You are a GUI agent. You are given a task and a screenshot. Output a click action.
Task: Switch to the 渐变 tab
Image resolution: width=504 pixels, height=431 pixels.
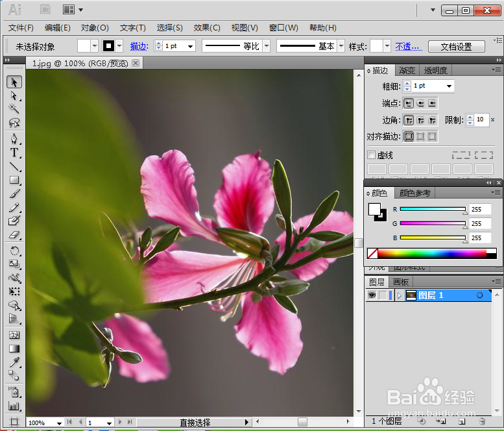407,70
